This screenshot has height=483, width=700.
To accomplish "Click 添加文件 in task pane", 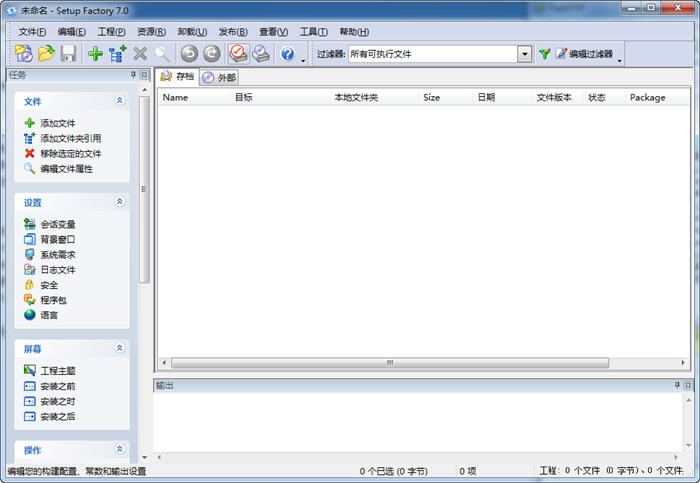I will point(50,123).
